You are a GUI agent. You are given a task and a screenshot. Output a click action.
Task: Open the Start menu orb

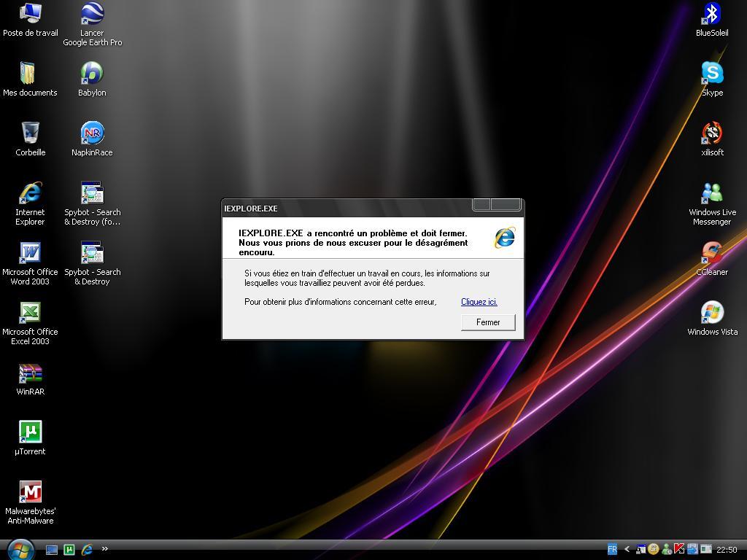(x=20, y=550)
